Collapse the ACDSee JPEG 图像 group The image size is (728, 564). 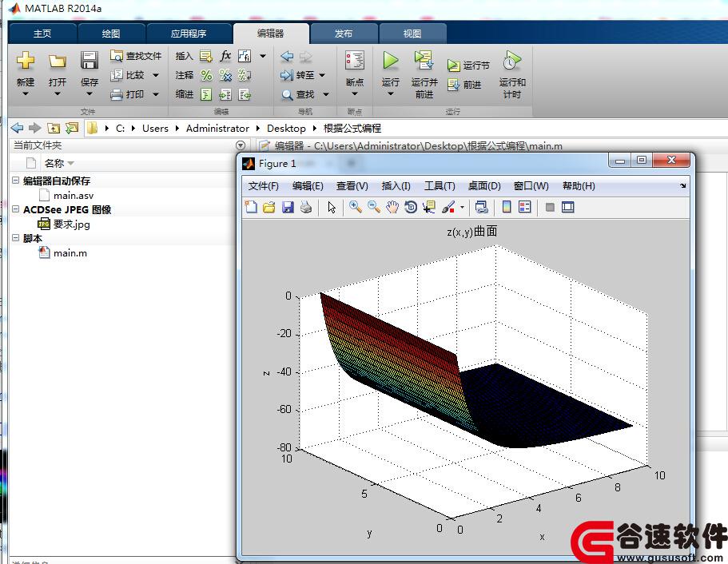point(15,209)
